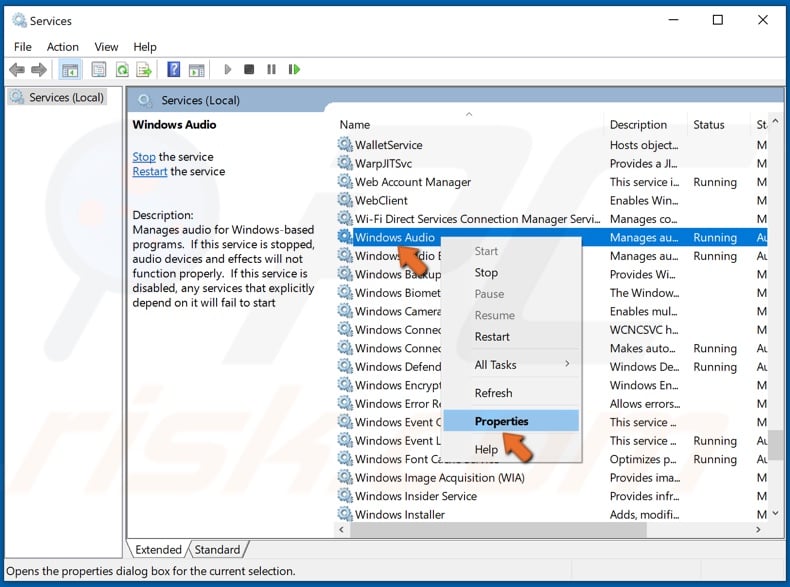Click the gear icon beside WalletService
790x587 pixels.
tap(345, 145)
